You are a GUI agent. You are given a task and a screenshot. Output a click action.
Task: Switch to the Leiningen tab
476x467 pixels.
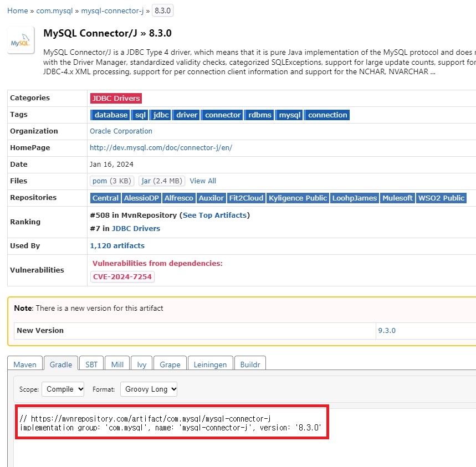211,364
